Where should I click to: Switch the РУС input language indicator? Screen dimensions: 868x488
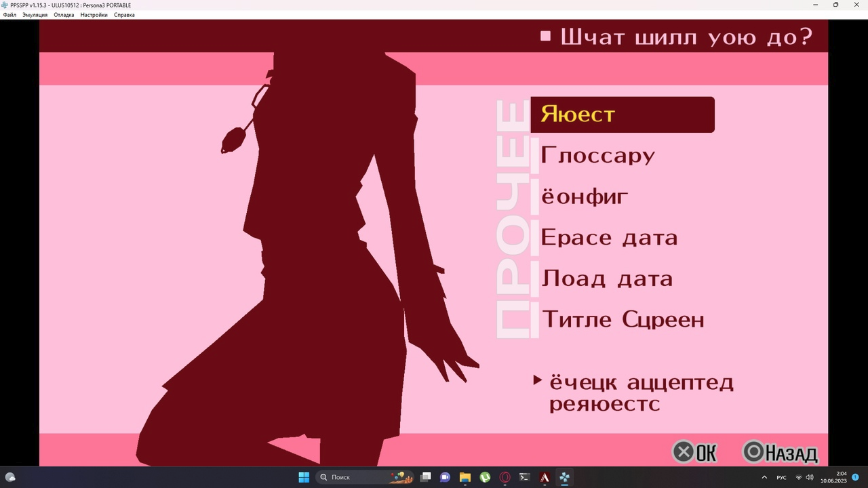pos(781,477)
